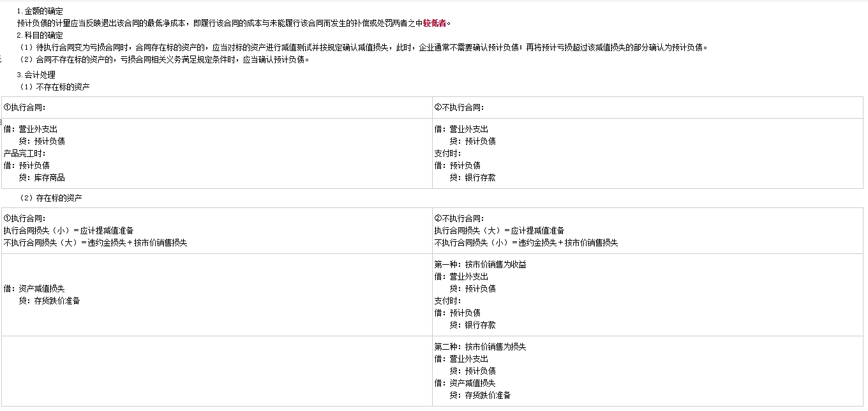
Task: Click the text "产品完工时:"
Action: click(x=25, y=153)
